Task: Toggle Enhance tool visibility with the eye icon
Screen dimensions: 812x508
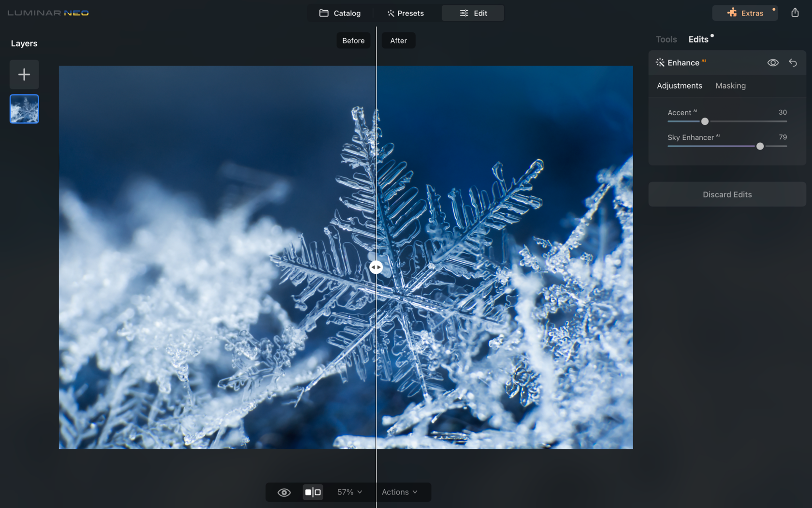Action: coord(773,62)
